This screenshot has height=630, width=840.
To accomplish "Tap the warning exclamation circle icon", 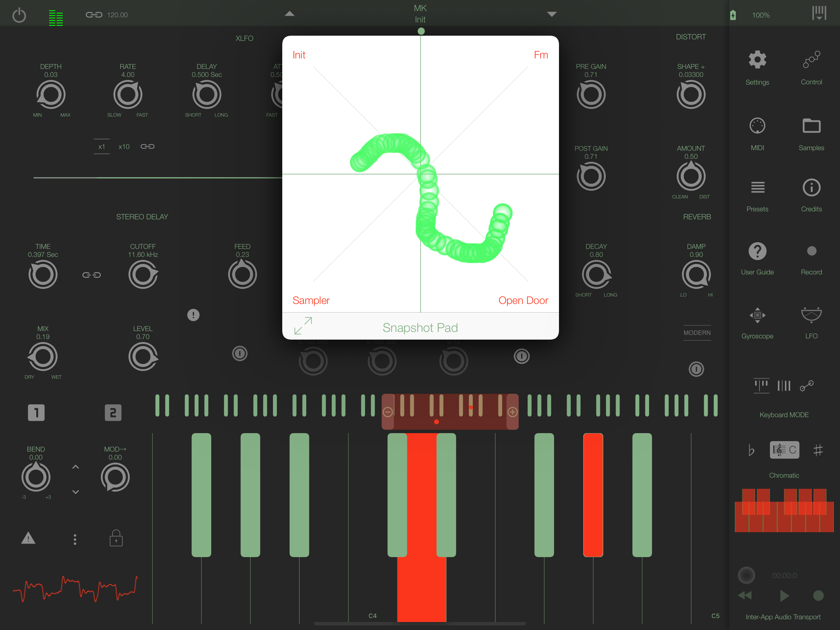I will tap(193, 315).
